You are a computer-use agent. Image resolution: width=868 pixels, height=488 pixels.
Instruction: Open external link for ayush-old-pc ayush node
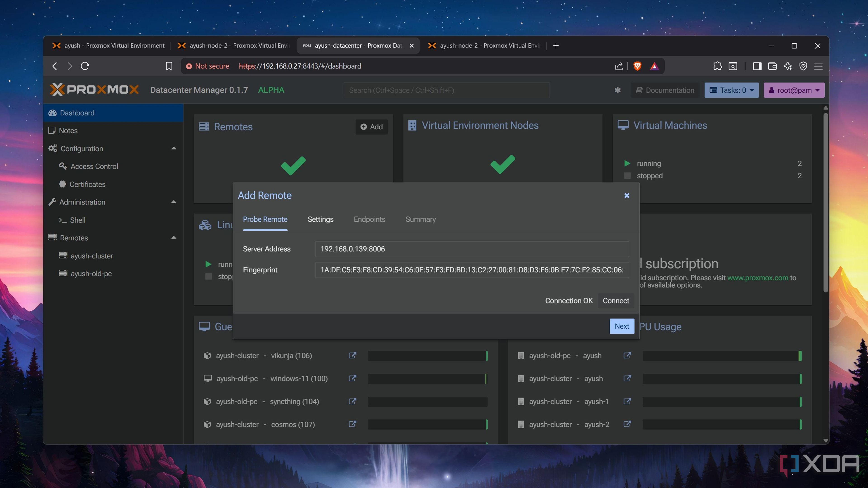point(627,356)
